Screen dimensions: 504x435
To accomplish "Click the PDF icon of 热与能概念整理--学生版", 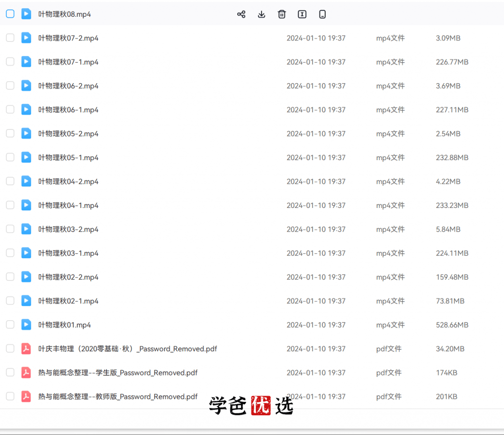I will coord(26,372).
